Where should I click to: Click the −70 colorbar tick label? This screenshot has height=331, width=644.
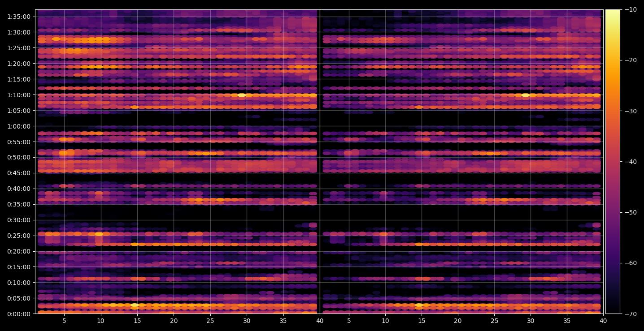coord(631,314)
